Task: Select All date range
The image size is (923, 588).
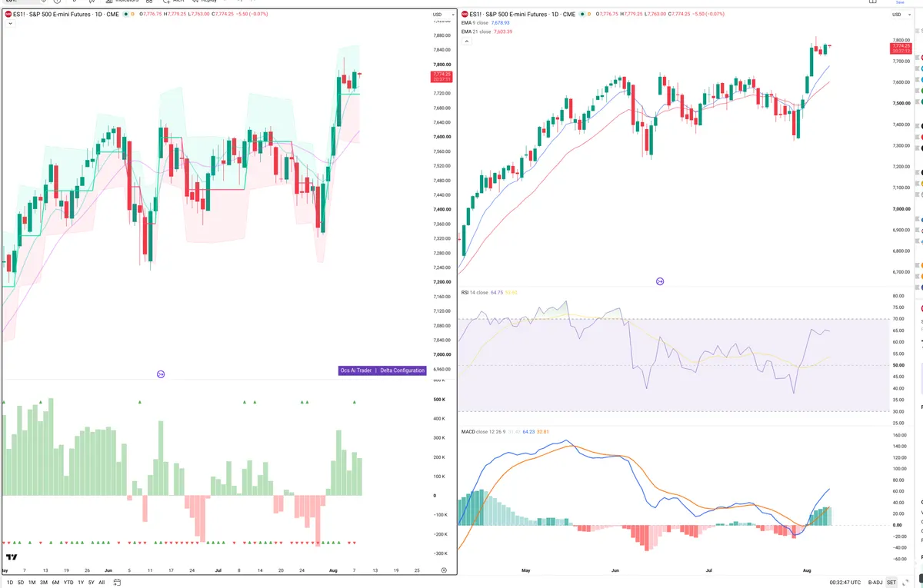Action: click(x=102, y=583)
